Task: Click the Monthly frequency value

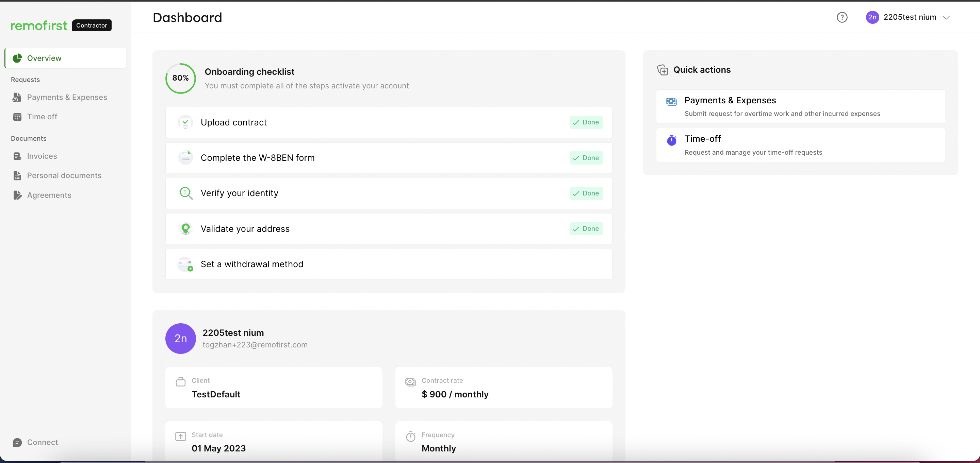Action: pos(439,448)
